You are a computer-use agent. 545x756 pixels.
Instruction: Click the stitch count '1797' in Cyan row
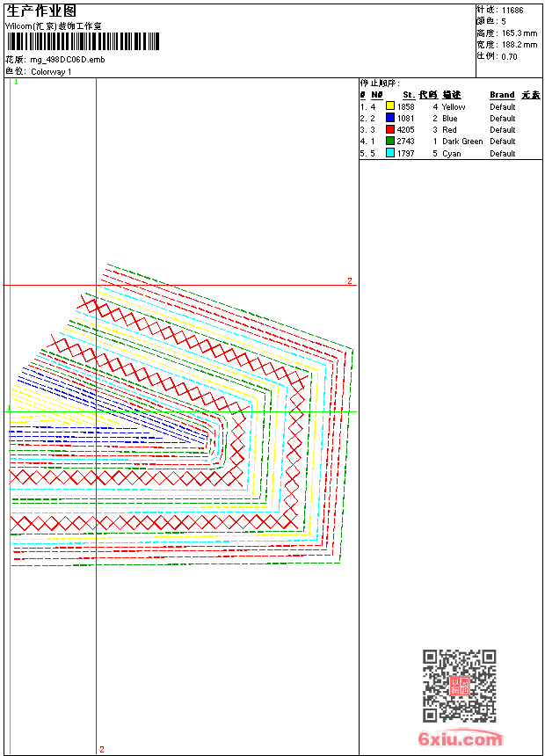(x=405, y=154)
